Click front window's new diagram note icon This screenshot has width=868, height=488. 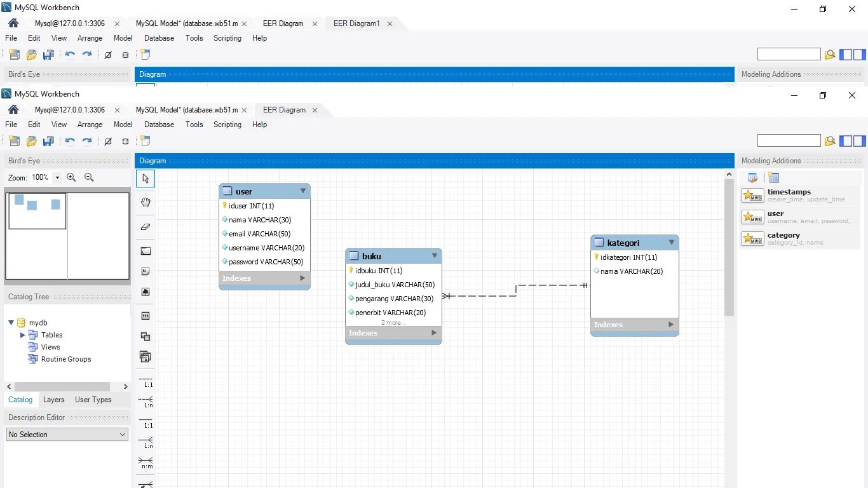(146, 141)
